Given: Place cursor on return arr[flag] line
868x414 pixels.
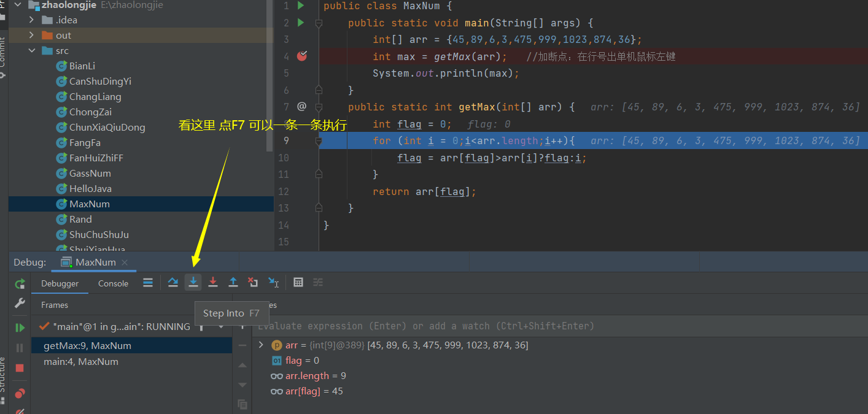Looking at the screenshot, I should click(424, 191).
